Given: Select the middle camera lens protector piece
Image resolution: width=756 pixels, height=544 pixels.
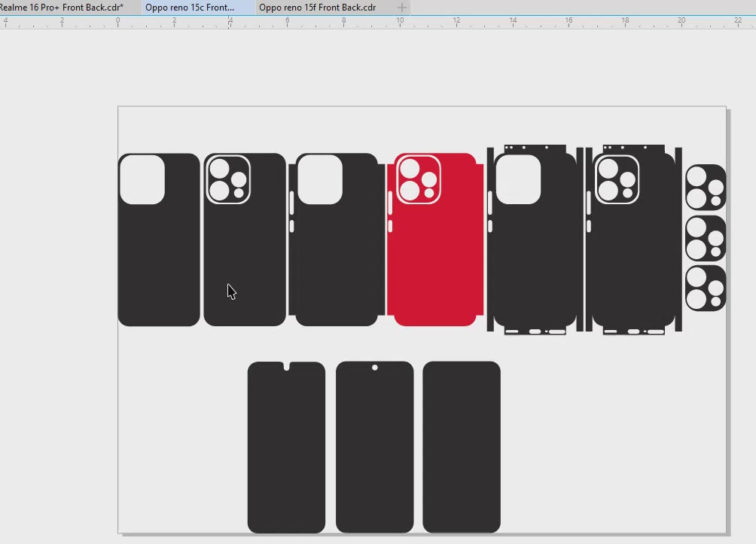Looking at the screenshot, I should (x=706, y=237).
